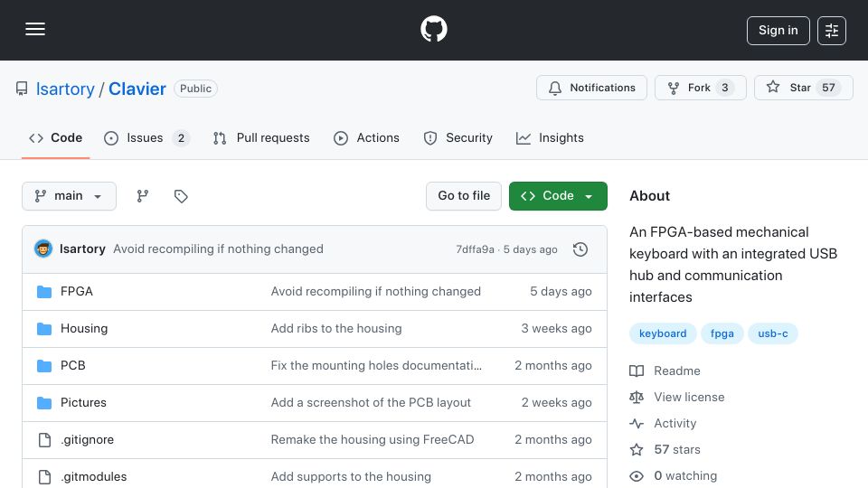Click the Issues count badge 2
This screenshot has width=868, height=488.
181,137
